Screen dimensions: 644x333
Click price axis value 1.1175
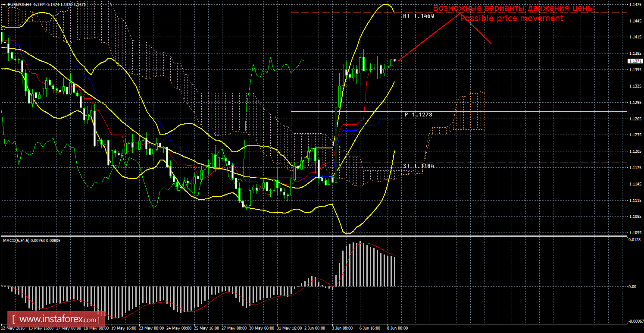click(635, 168)
